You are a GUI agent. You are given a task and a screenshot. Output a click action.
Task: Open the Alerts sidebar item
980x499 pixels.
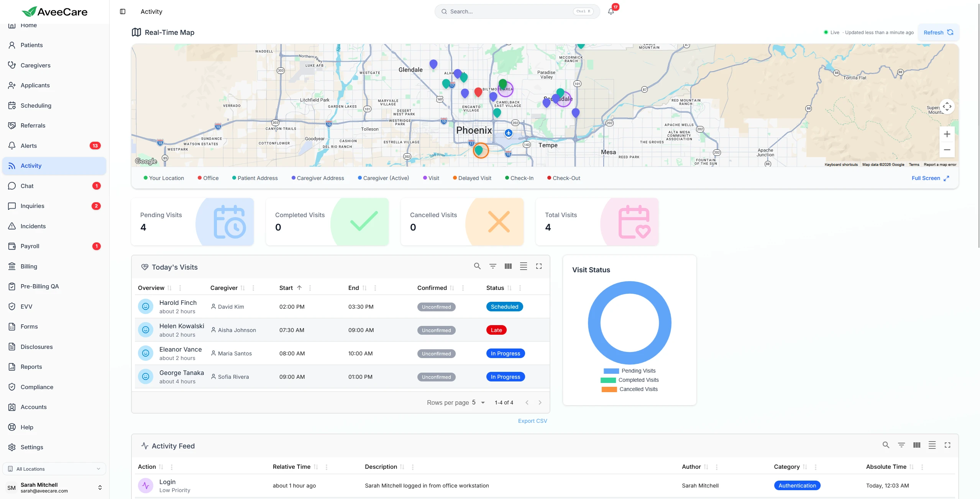(x=29, y=146)
